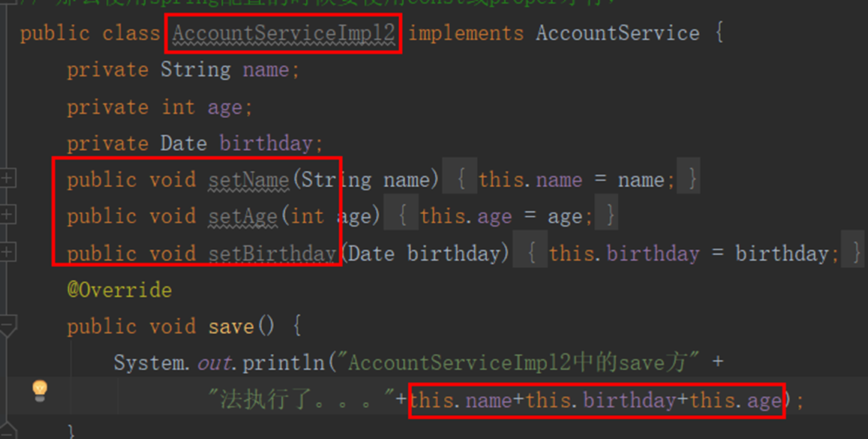This screenshot has width=868, height=439.
Task: Expand the folded setBirthday method
Action: point(7,252)
